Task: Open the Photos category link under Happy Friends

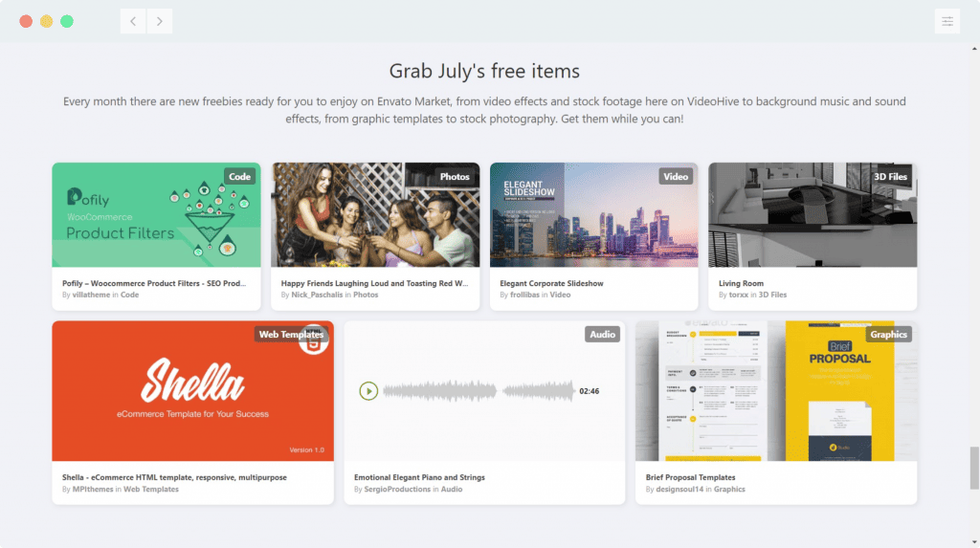Action: 366,295
